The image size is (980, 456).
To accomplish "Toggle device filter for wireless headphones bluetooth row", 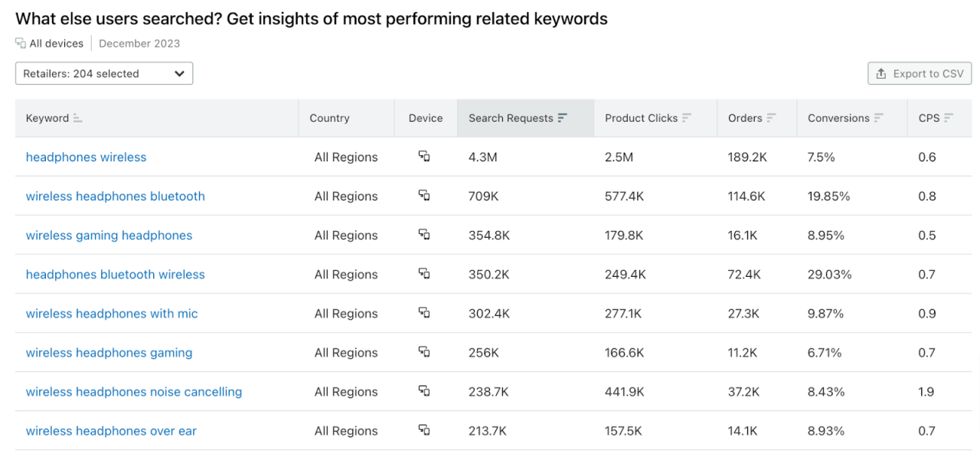I will (x=425, y=196).
